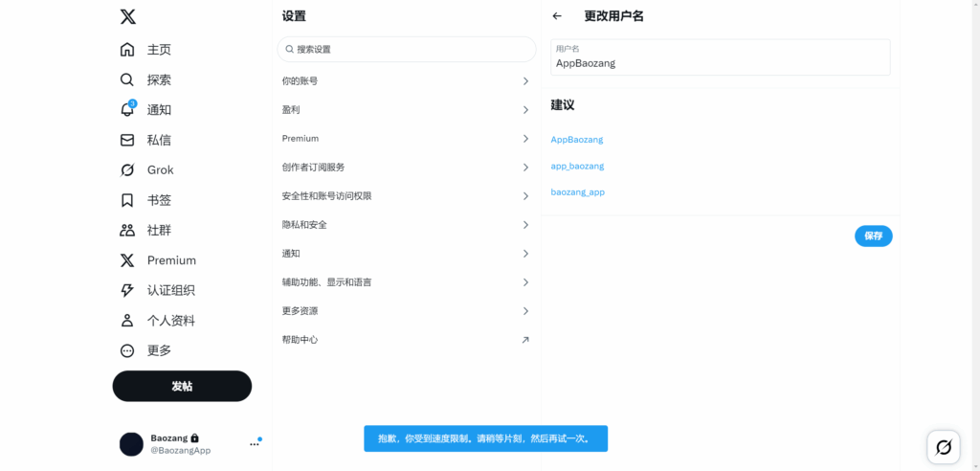Open the 社群 people icon
This screenshot has height=471, width=980.
click(127, 230)
